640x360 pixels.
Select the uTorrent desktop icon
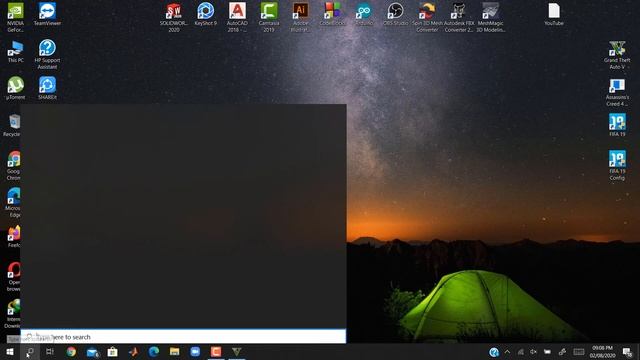pyautogui.click(x=16, y=88)
